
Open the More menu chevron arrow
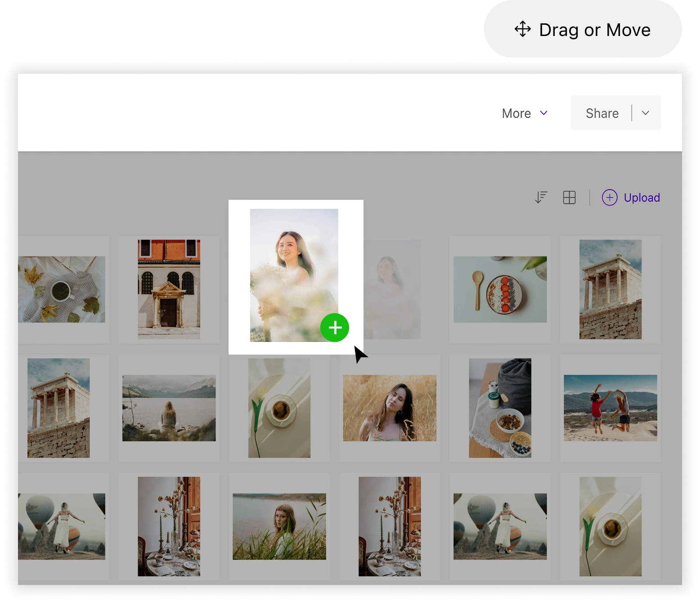[x=543, y=113]
